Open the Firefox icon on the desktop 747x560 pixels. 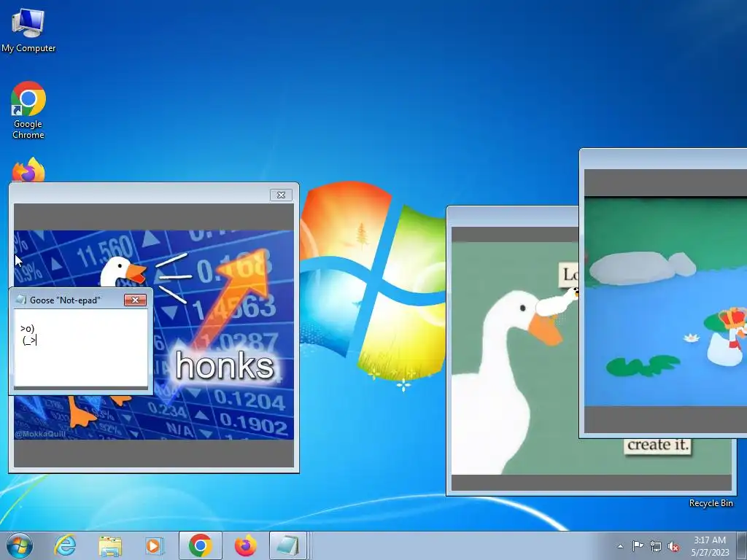point(28,170)
